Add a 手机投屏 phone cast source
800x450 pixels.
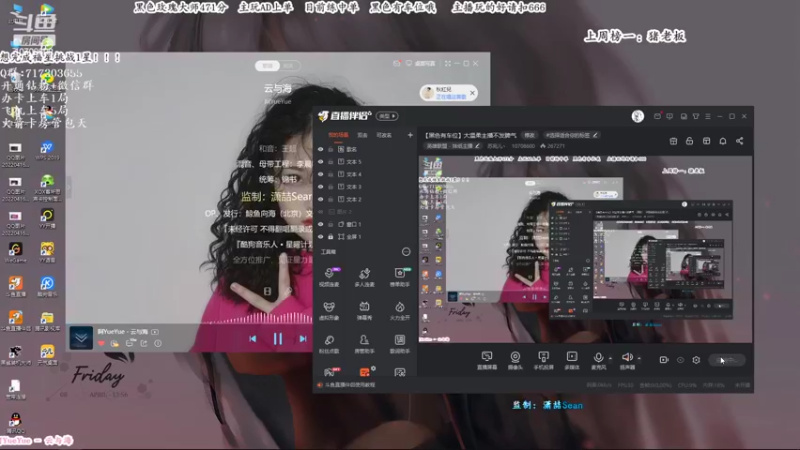[543, 360]
